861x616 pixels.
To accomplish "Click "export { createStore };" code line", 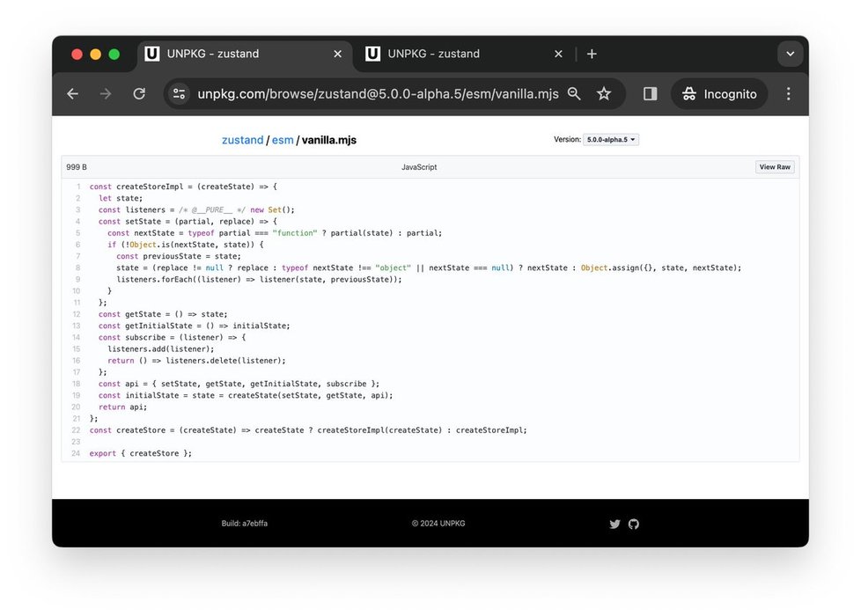I will click(141, 453).
